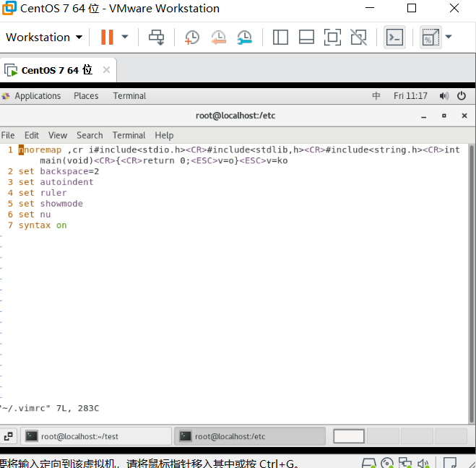Click the 'set nu' line
Viewport: 476px width, 468px height.
click(35, 214)
